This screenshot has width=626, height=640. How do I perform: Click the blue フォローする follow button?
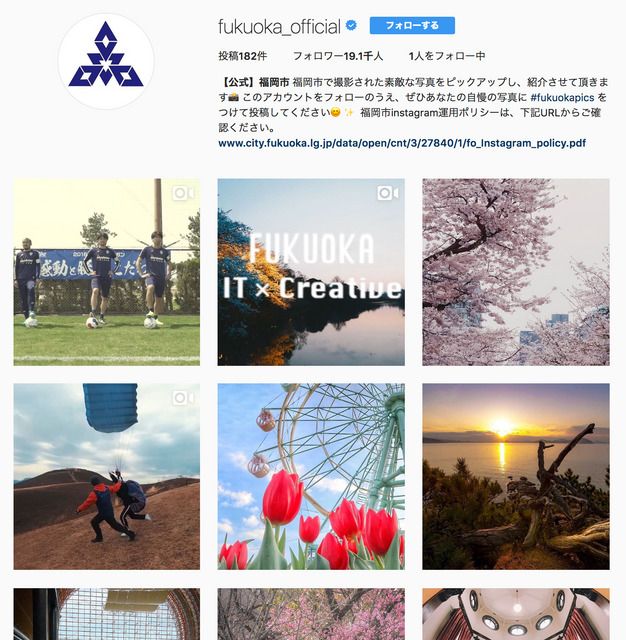pos(412,25)
